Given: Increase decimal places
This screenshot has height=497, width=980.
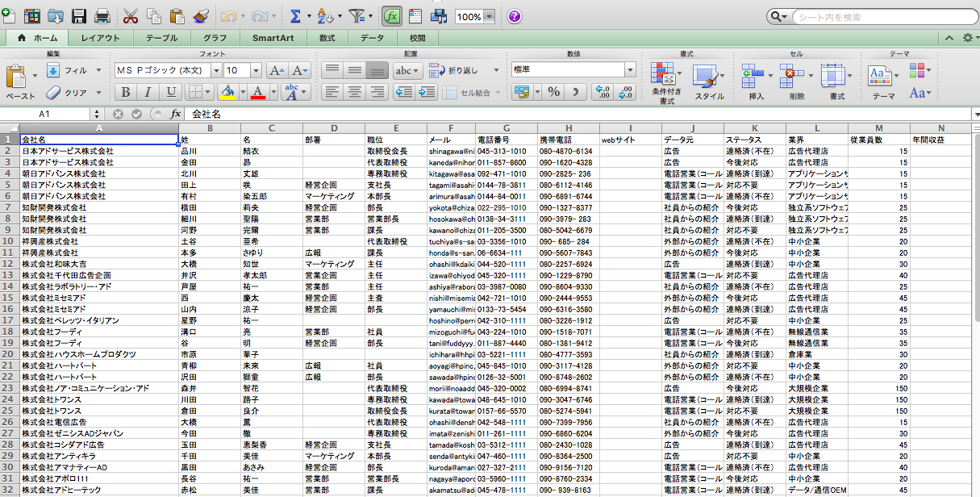Looking at the screenshot, I should [x=603, y=92].
